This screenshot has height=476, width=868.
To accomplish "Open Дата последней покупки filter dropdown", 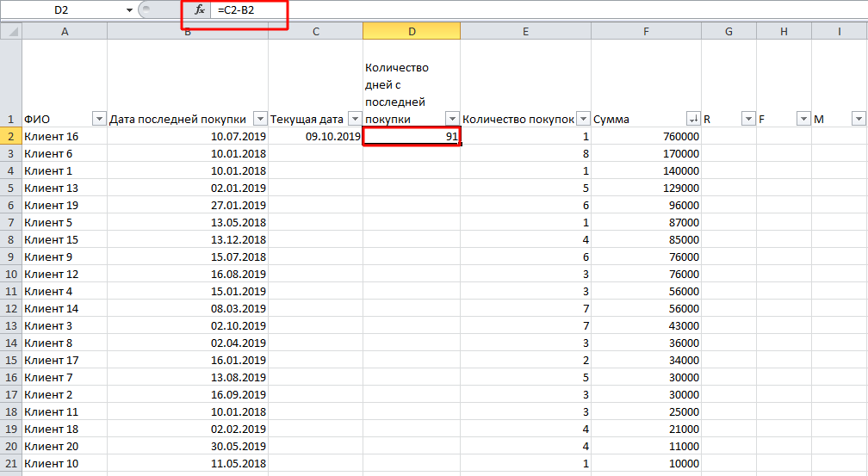I will coord(259,119).
